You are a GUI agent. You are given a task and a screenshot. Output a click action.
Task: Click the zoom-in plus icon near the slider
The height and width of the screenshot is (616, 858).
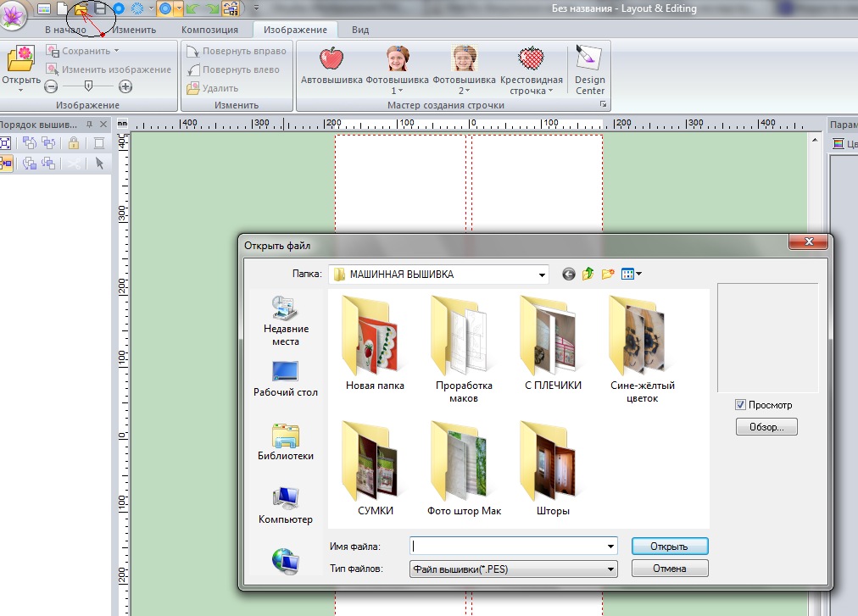coord(125,86)
